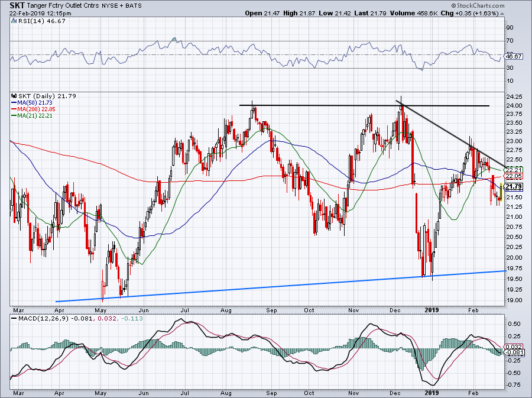Click the 'SKT (Daily) 21.79' legend text

(47, 96)
